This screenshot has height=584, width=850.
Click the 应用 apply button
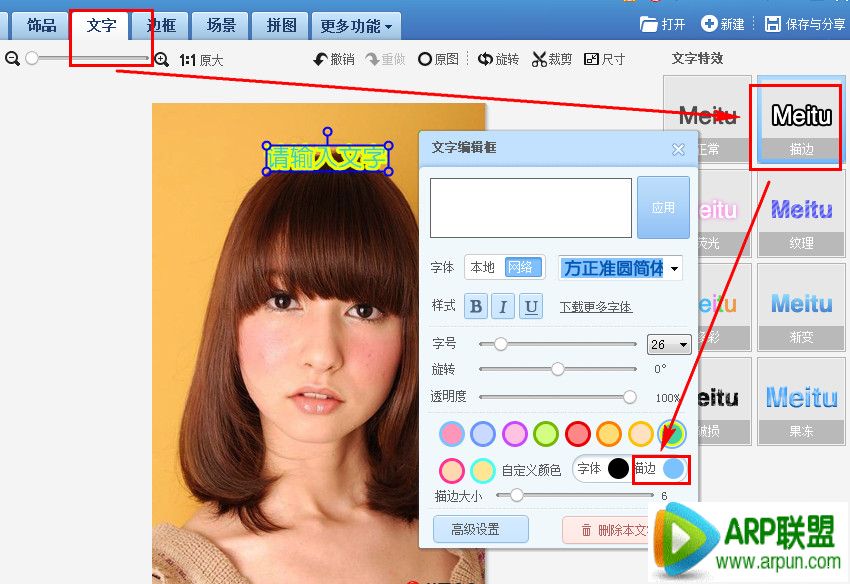pos(663,207)
